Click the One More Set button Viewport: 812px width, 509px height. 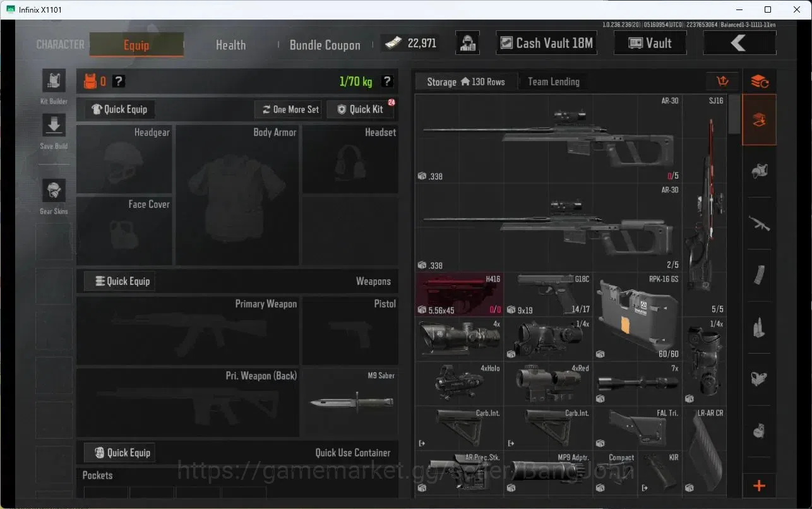pos(290,109)
